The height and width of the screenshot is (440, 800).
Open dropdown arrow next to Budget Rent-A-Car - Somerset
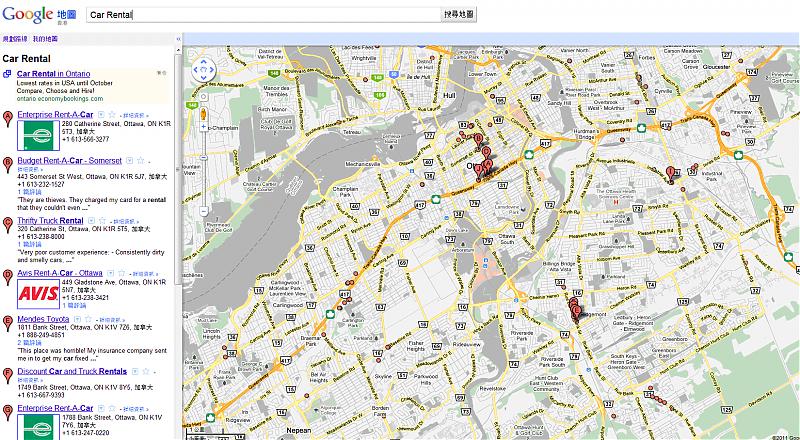click(x=129, y=161)
